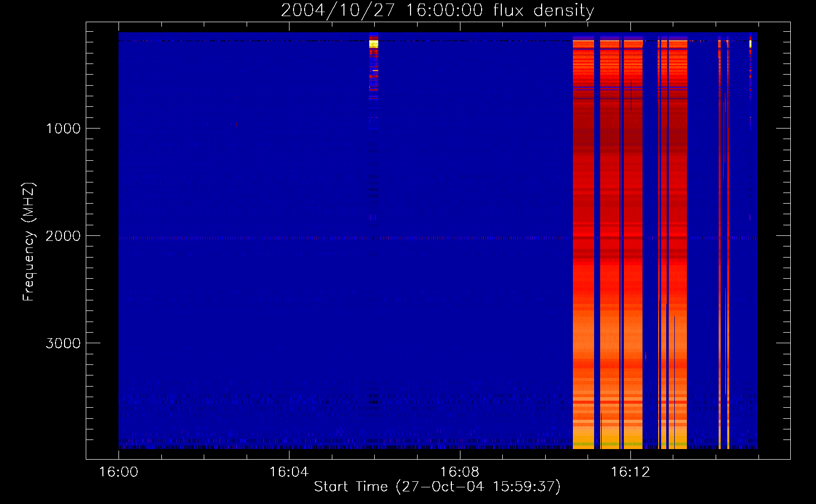This screenshot has height=504, width=816.
Task: Click the '16:00' time tick label
Action: point(119,472)
